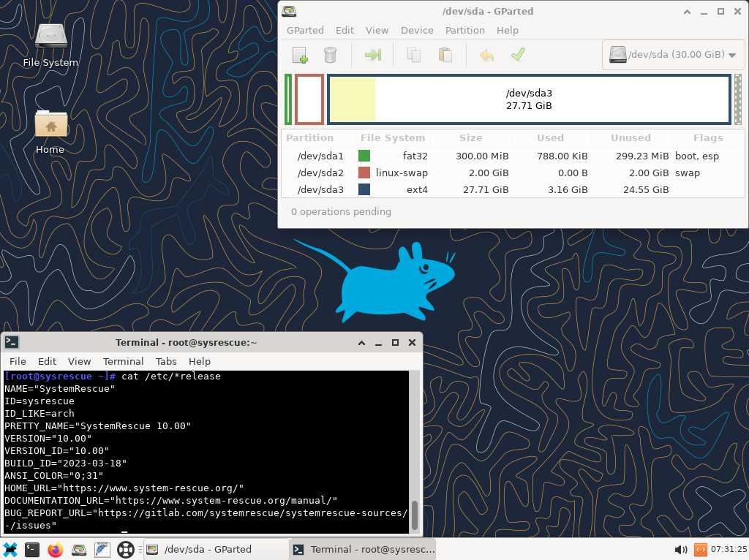The image size is (749, 560).
Task: Open the Tabs menu in Terminal
Action: (166, 361)
